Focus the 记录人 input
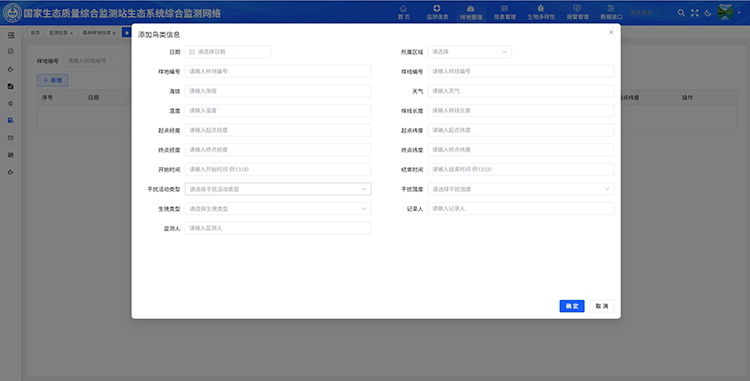This screenshot has width=750, height=381. 521,208
